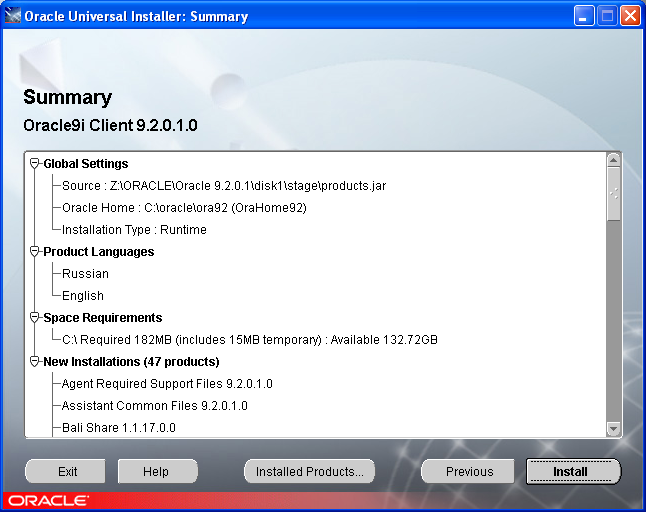Screen dimensions: 646x512
Task: Select Agent Required Support Files row
Action: pyautogui.click(x=167, y=384)
